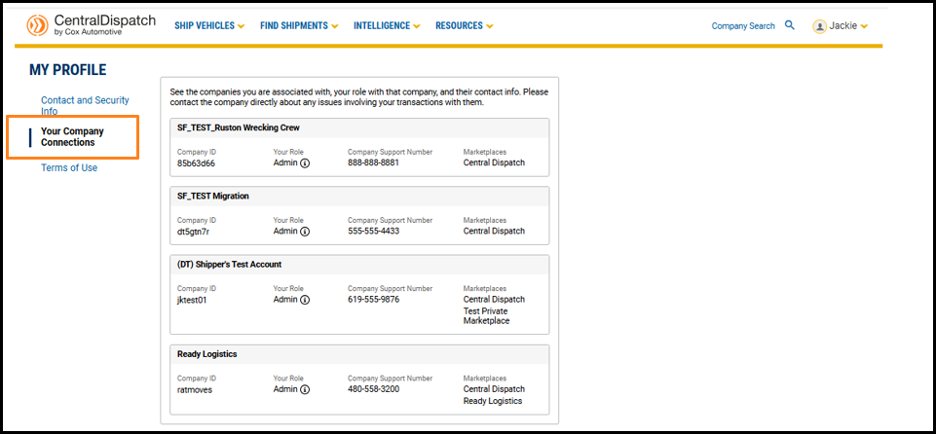This screenshot has height=434, width=936.
Task: Click info icon for Shipper's Test Account role
Action: [305, 300]
